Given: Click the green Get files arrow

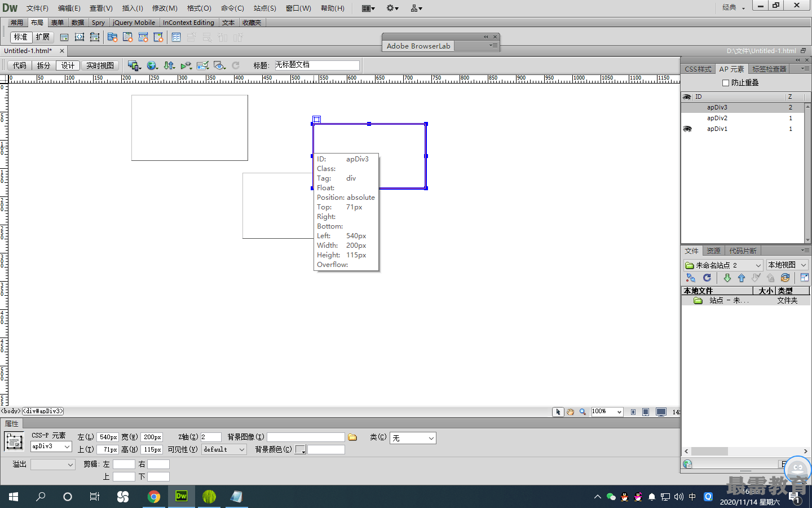Looking at the screenshot, I should 727,278.
